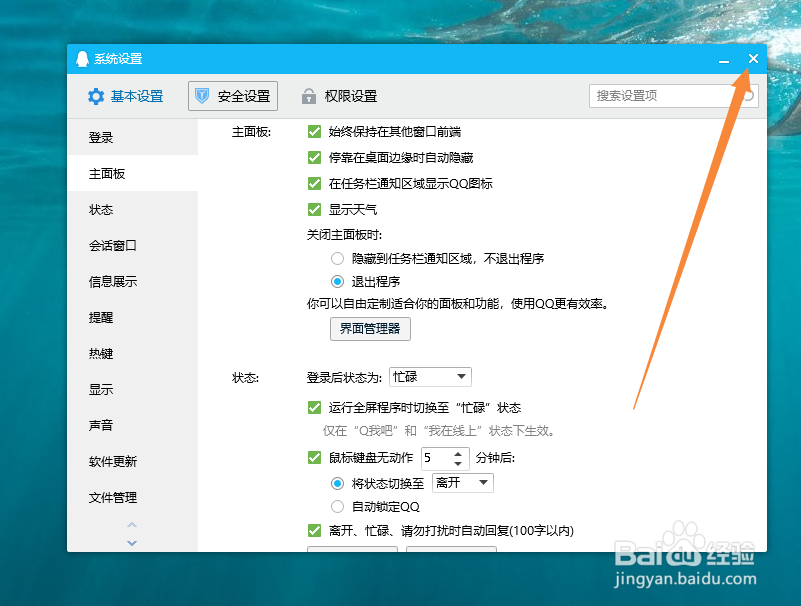Toggle 停靠在桌面边缘时自动隐藏 checkbox

click(315, 158)
